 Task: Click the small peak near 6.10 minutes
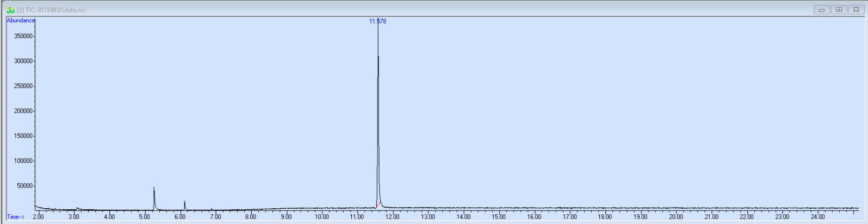(x=184, y=203)
